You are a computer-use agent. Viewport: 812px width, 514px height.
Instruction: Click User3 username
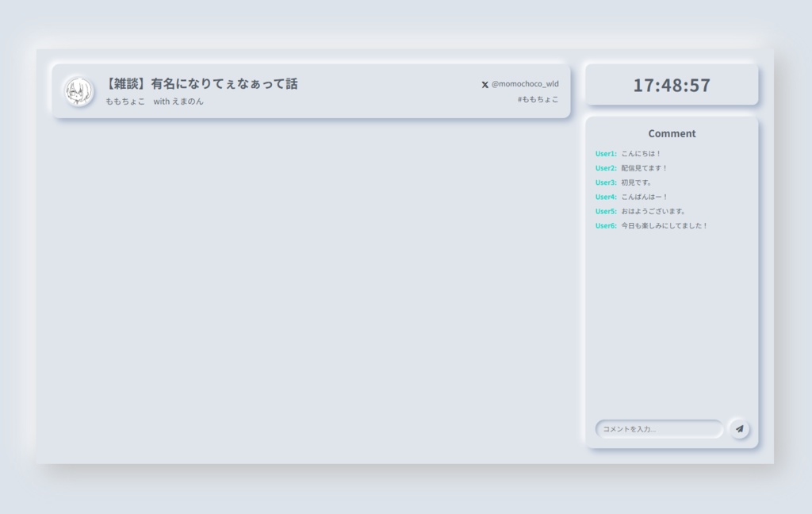(x=606, y=183)
